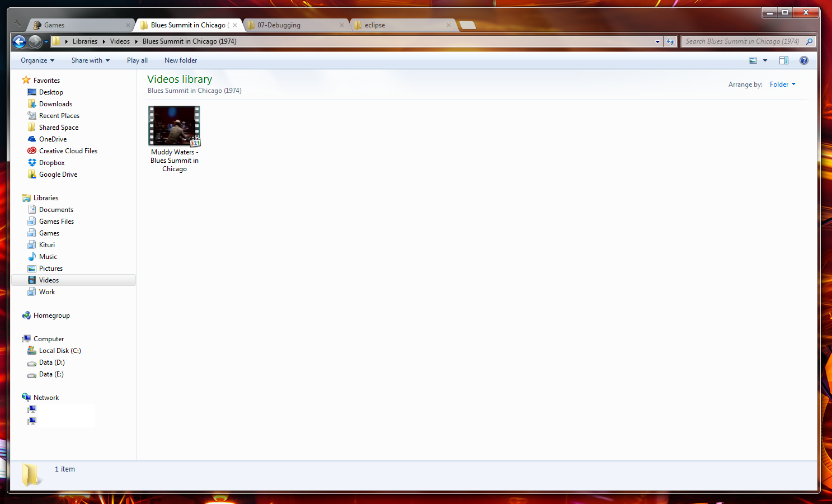Image resolution: width=832 pixels, height=504 pixels.
Task: Open the Music library
Action: coord(48,257)
